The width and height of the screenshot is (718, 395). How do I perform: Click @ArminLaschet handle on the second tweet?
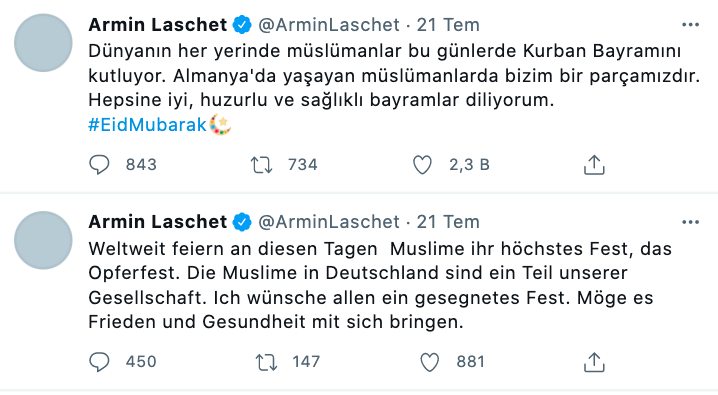tap(329, 222)
